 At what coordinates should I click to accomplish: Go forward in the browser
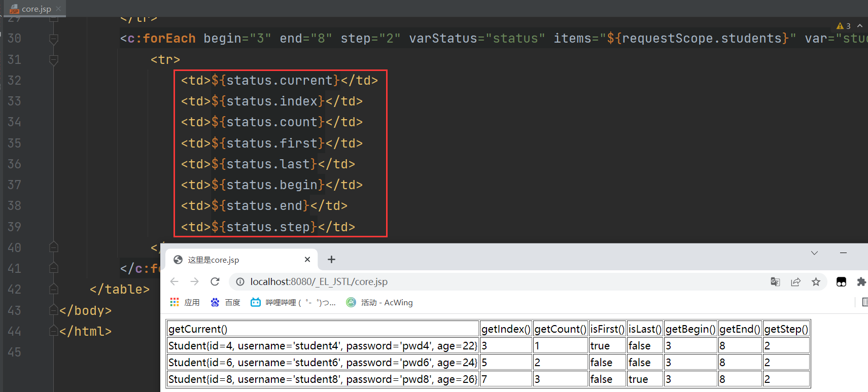(195, 281)
